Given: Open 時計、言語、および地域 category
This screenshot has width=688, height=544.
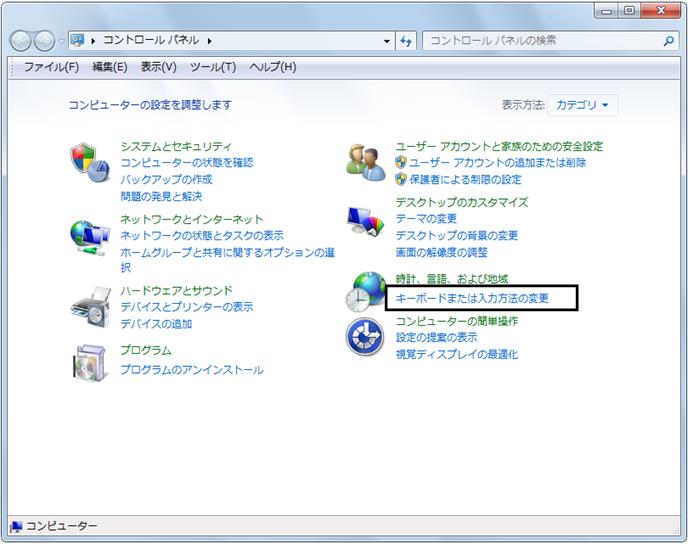Looking at the screenshot, I should click(x=452, y=279).
